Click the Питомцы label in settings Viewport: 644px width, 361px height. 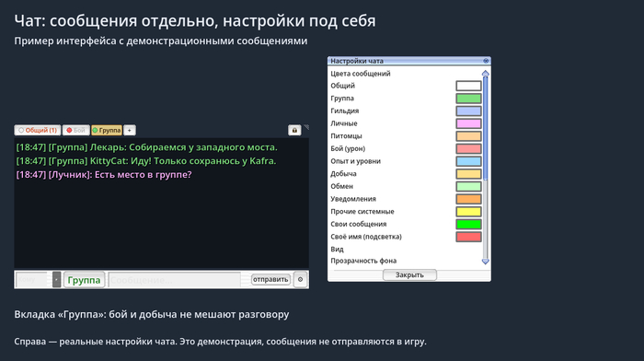coord(346,136)
